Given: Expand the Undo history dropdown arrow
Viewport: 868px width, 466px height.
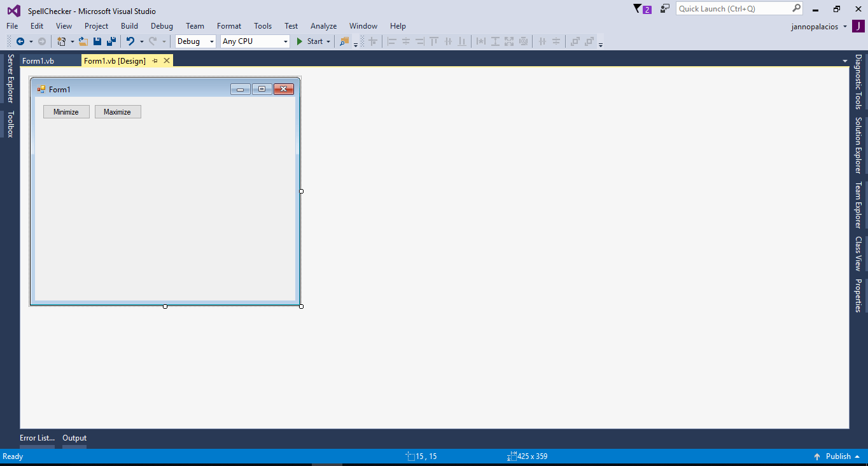Looking at the screenshot, I should 141,41.
